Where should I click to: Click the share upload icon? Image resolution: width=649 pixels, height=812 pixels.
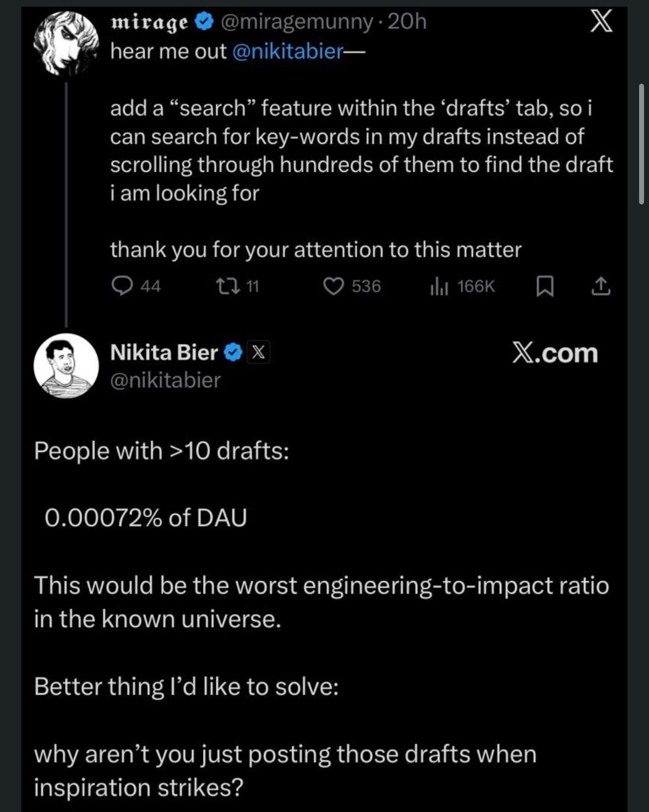point(601,286)
